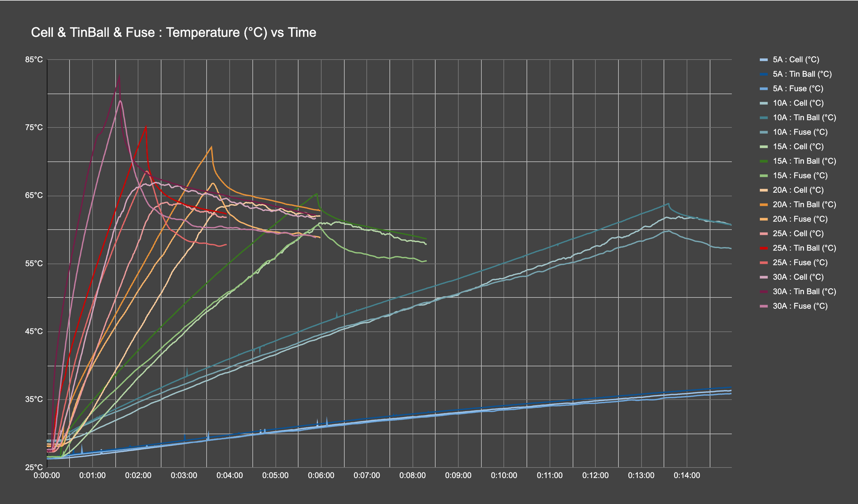This screenshot has width=858, height=504.
Task: Click the 65°C y-axis label
Action: click(34, 196)
